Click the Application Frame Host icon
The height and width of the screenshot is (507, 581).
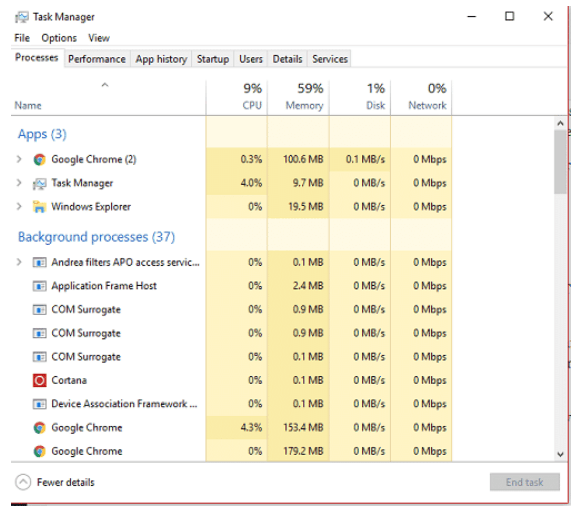[x=40, y=286]
